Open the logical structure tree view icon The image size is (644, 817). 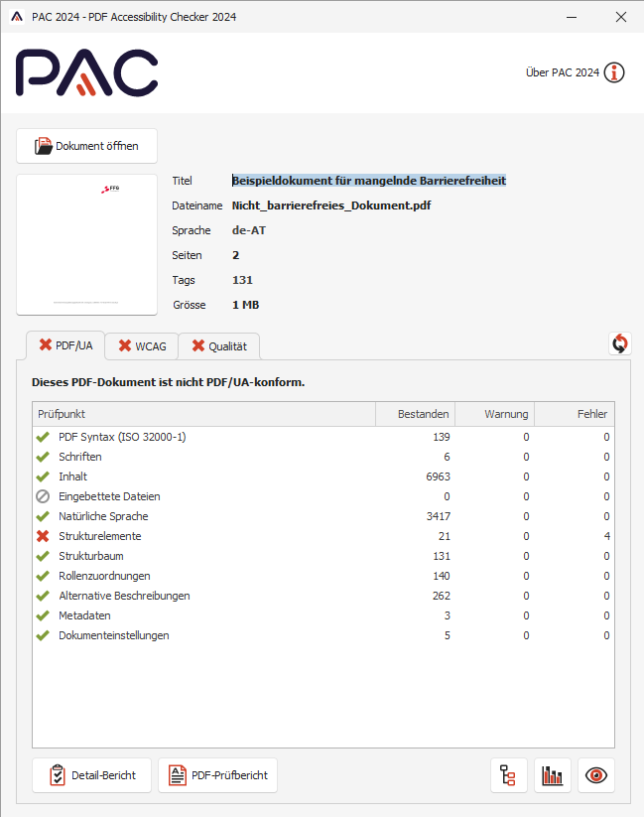click(508, 775)
